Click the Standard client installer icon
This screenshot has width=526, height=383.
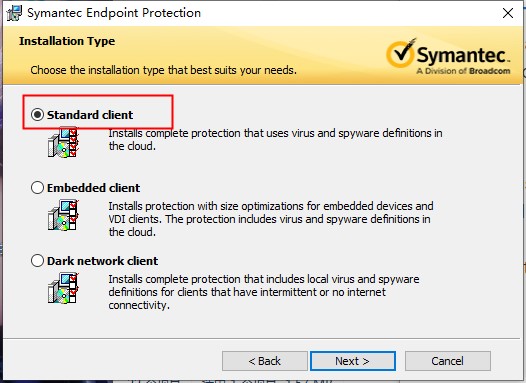coord(63,142)
